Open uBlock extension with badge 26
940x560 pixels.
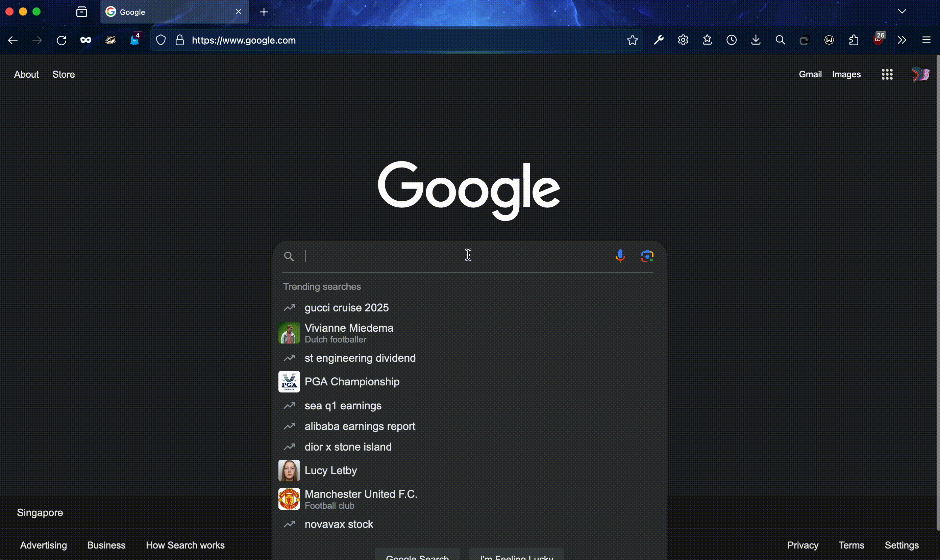879,39
